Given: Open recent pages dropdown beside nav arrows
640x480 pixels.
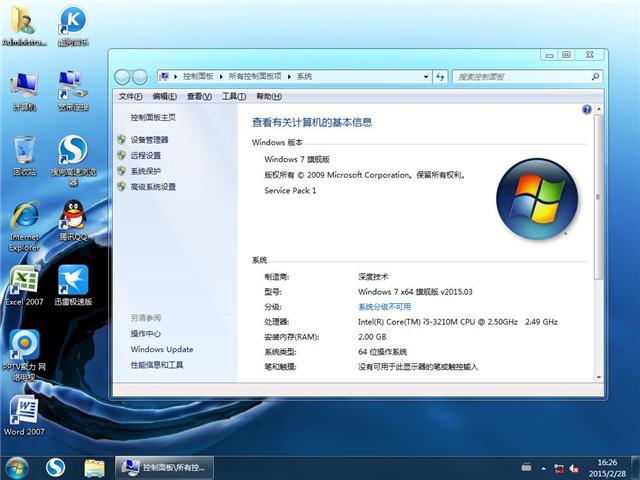Looking at the screenshot, I should coord(151,77).
